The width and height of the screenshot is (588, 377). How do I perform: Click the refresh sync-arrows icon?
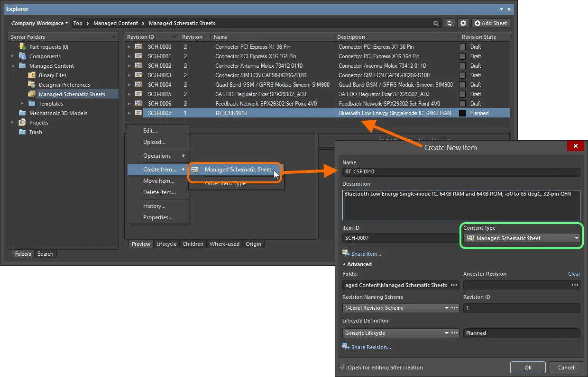click(449, 23)
